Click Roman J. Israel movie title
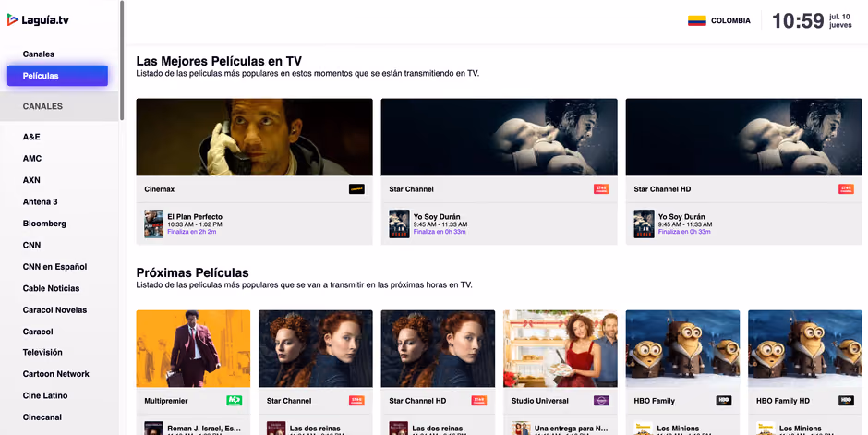 pos(204,429)
